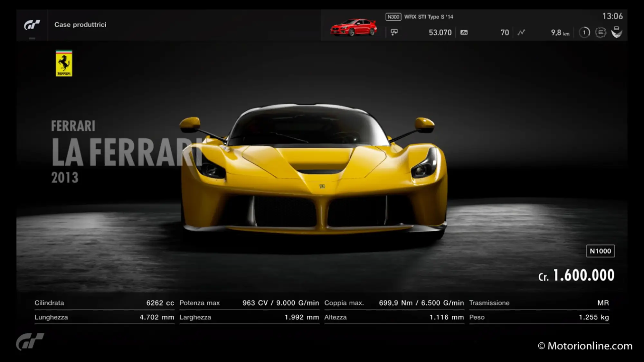Screen dimensions: 644x362
Task: Click the LA FERRARI model title
Action: 127,152
